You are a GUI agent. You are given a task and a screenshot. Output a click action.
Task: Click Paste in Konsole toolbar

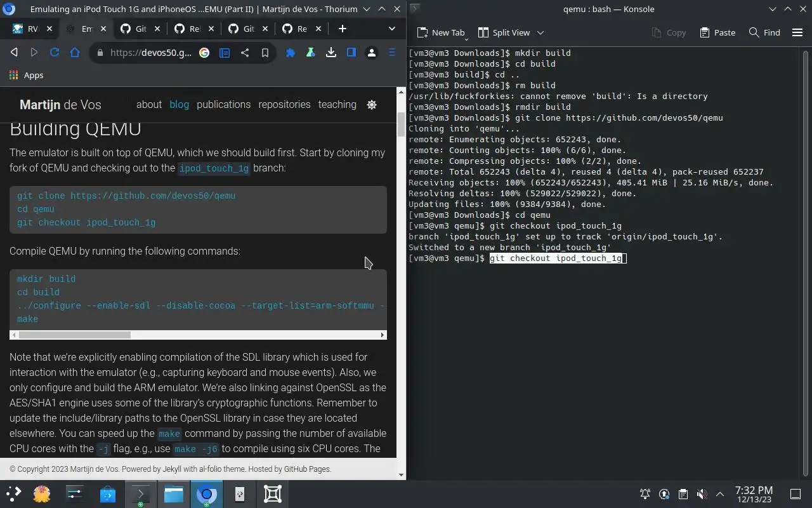click(x=717, y=32)
